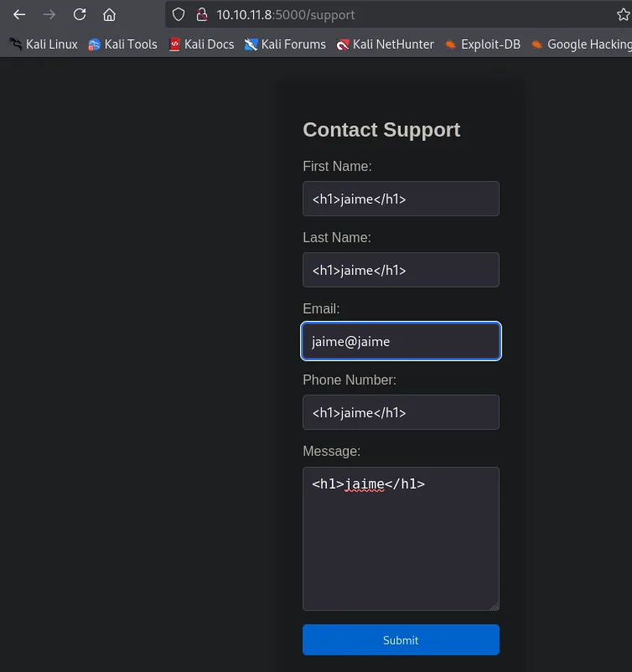Open Kali Tools bookmark
This screenshot has height=672, width=632.
pyautogui.click(x=122, y=44)
